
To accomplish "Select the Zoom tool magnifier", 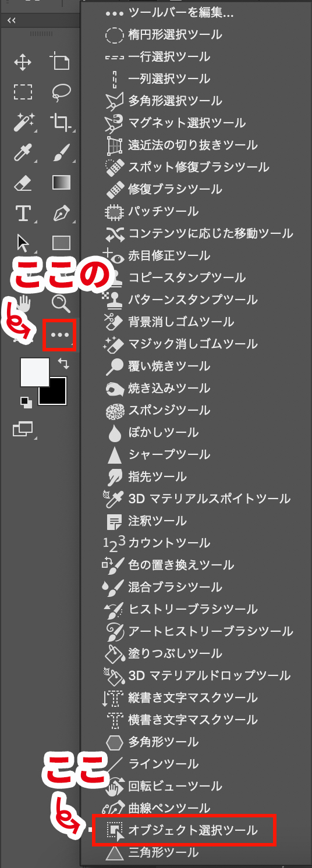I will [61, 303].
